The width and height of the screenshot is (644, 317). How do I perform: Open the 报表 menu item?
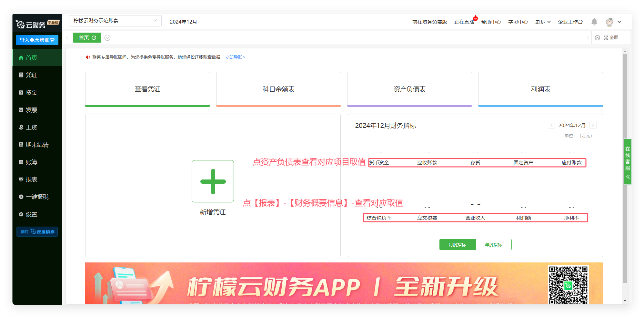(31, 179)
